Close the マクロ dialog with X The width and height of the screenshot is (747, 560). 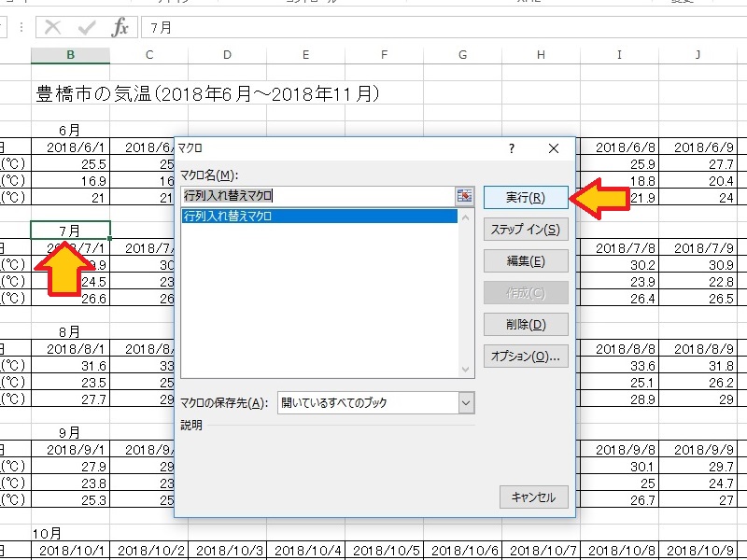554,148
